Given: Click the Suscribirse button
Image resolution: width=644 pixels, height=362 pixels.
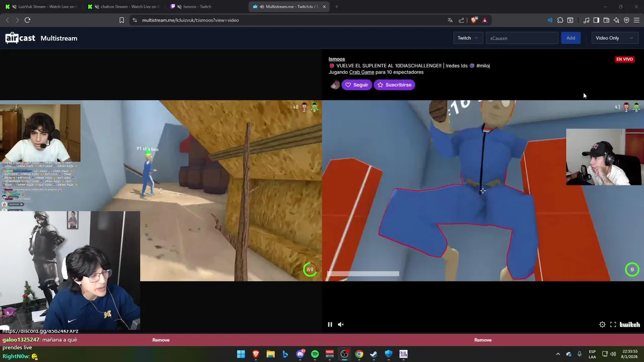Looking at the screenshot, I should tap(394, 85).
